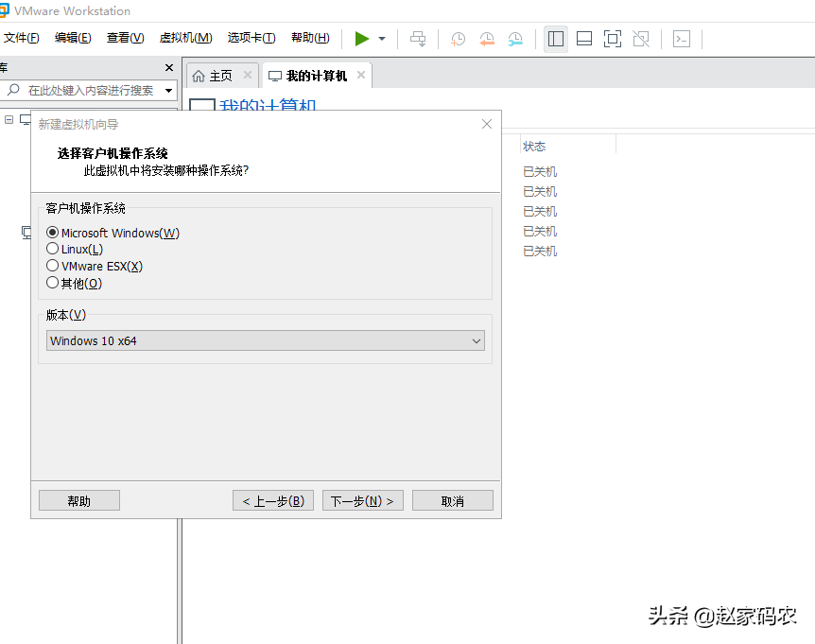815x644 pixels.
Task: Open the 文件(F) menu
Action: (22, 38)
